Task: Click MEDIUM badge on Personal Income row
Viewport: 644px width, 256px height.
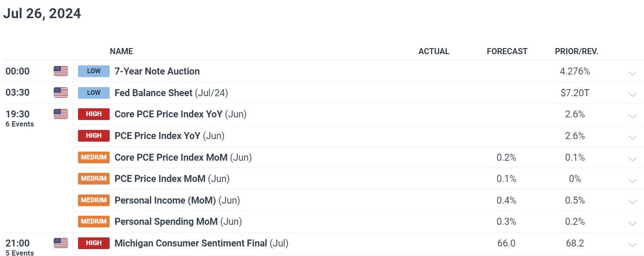Action: pyautogui.click(x=94, y=200)
